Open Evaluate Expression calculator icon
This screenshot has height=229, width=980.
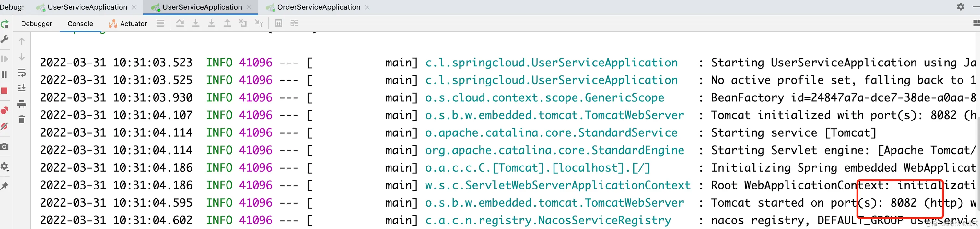[278, 23]
